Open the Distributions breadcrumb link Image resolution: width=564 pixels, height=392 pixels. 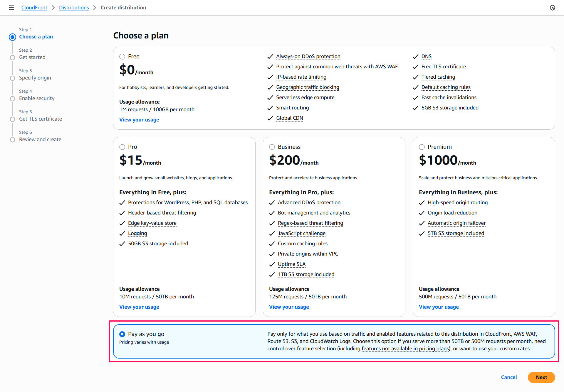[74, 8]
